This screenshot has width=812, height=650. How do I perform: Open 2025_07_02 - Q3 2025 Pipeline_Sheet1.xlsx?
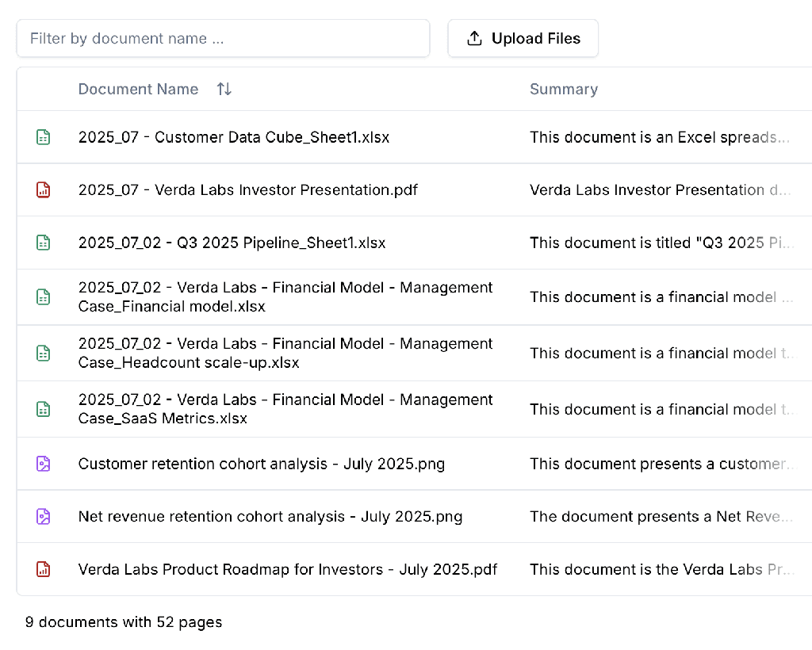[232, 243]
